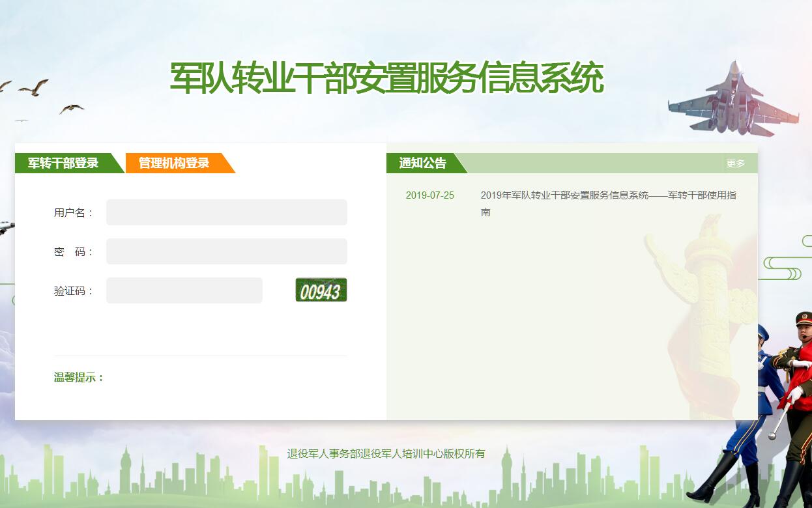Click the 用户名 input field
Screen dimensions: 812x508
pos(226,212)
